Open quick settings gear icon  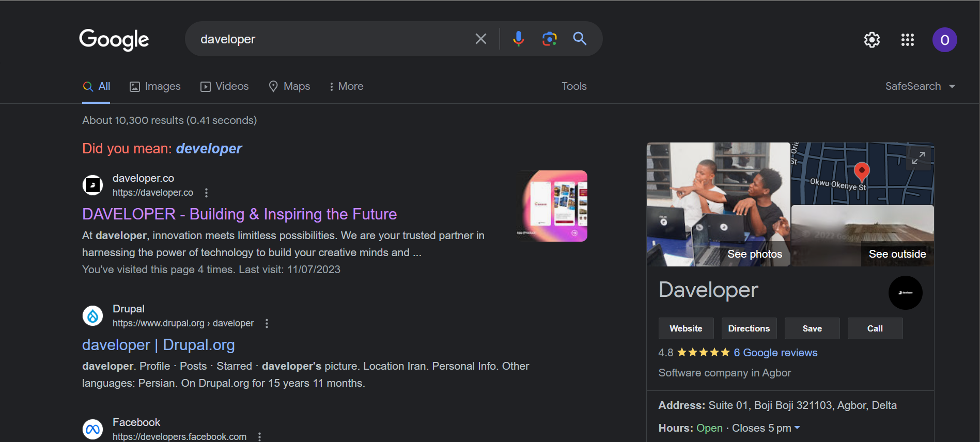[872, 40]
